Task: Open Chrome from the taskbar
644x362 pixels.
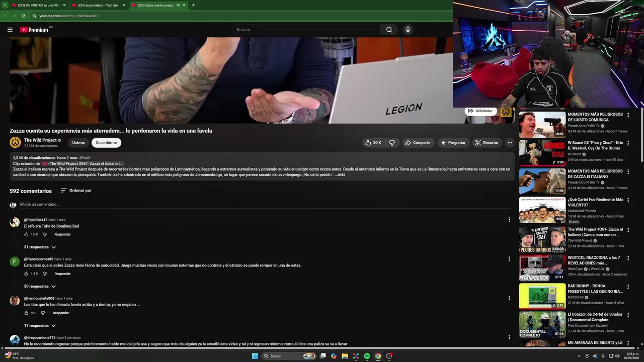Action: [x=378, y=356]
